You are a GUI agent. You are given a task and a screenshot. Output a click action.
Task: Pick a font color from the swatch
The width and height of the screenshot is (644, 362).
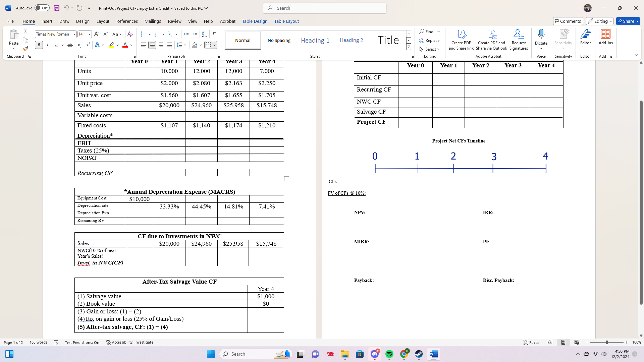[x=124, y=45]
